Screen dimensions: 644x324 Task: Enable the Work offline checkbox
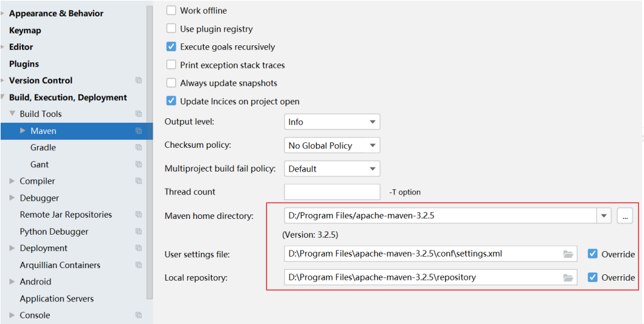[x=172, y=11]
